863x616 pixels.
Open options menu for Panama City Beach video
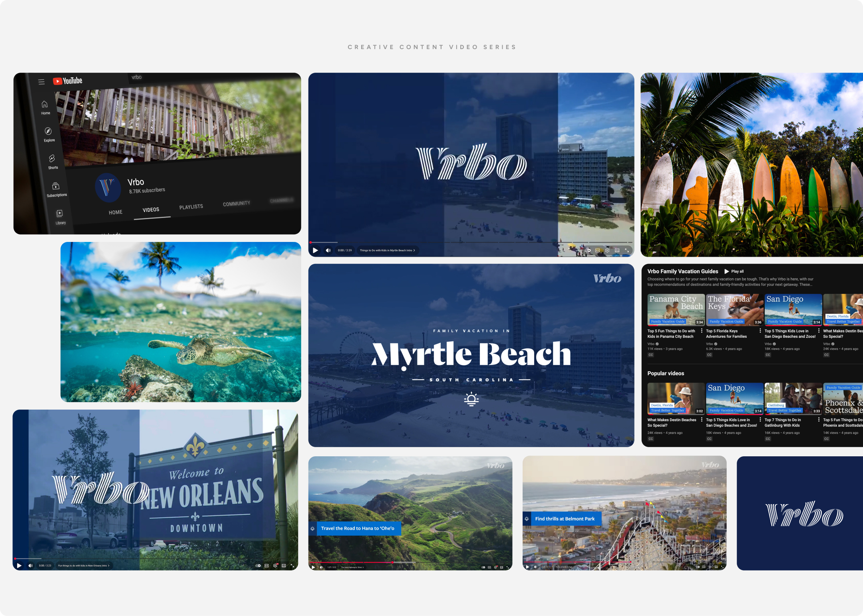point(702,331)
